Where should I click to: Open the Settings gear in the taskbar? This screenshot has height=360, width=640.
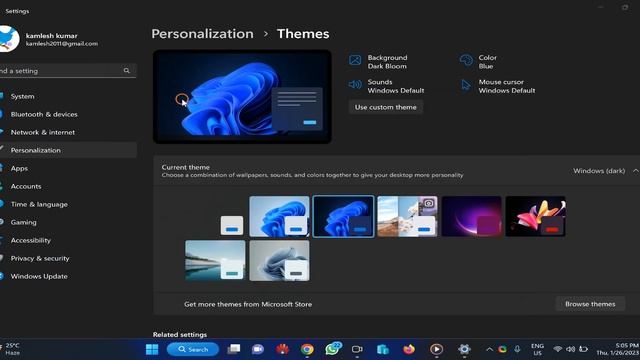tap(464, 349)
